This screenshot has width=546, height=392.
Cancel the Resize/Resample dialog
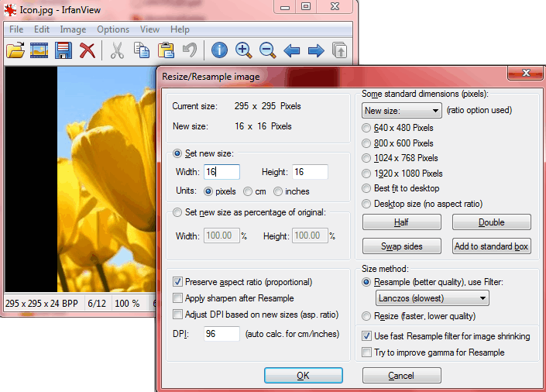click(401, 375)
